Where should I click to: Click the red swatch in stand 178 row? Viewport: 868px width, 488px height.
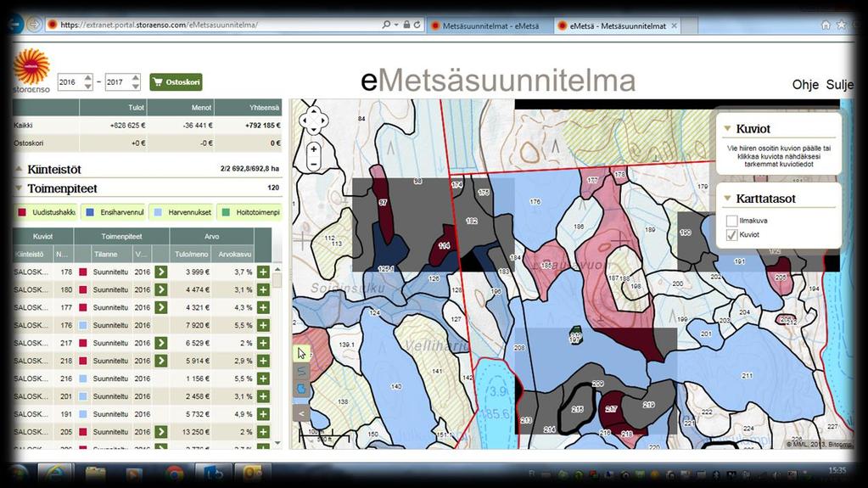click(83, 272)
